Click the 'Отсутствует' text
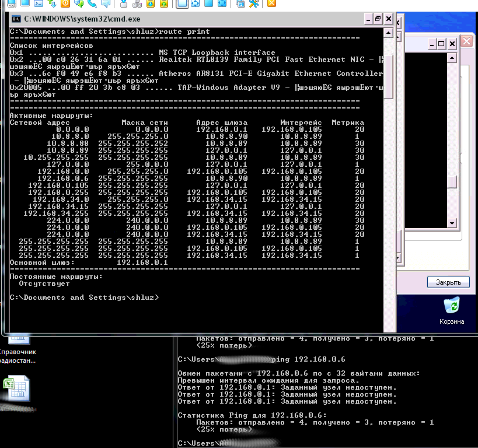 pos(44,284)
